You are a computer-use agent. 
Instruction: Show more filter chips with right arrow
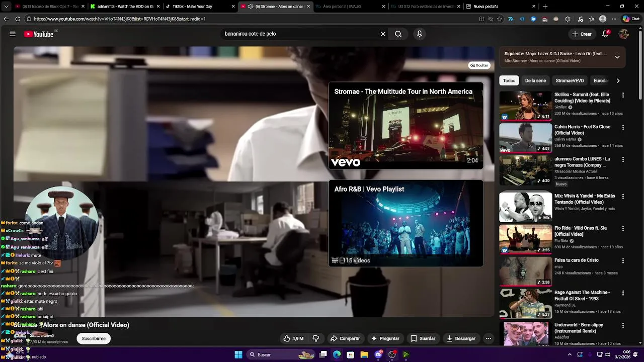[618, 80]
